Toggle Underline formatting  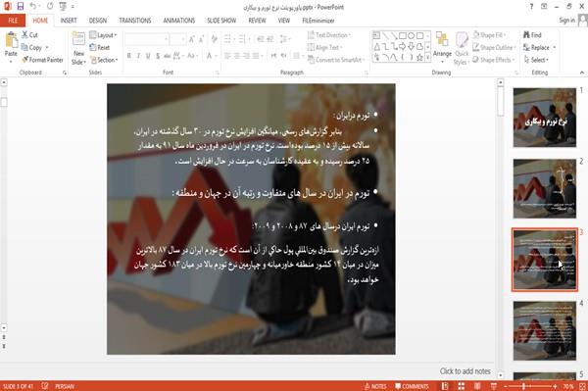point(148,56)
